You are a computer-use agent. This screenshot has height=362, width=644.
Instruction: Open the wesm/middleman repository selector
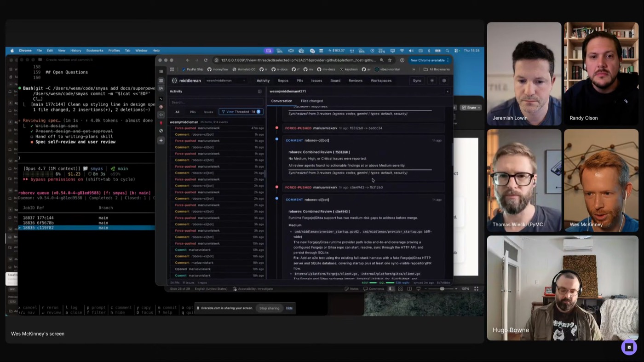(225, 80)
